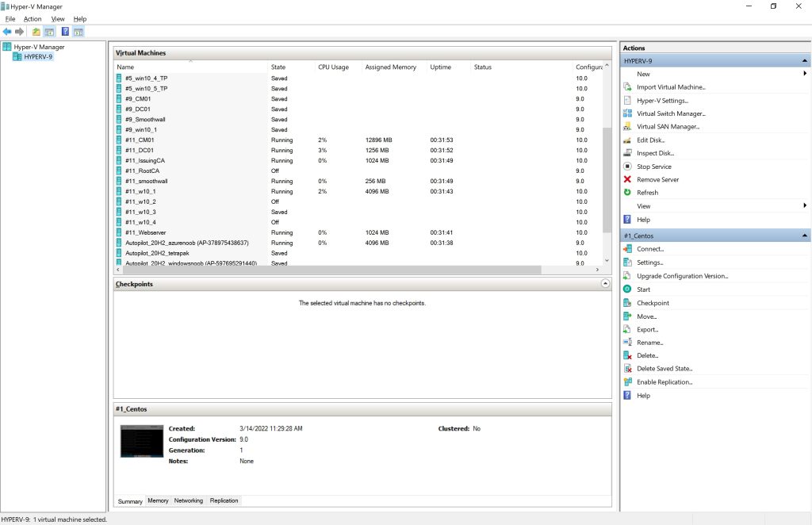Open Import Virtual Machine action
The image size is (812, 525).
(x=671, y=87)
